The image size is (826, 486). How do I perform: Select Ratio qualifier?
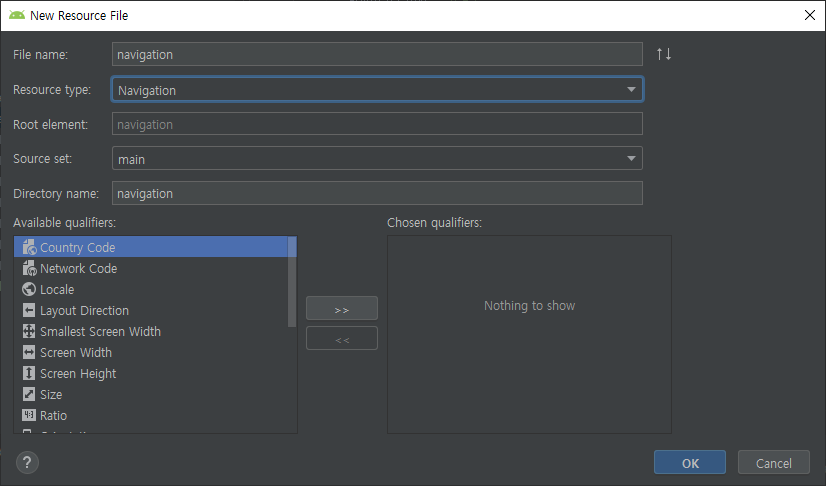pos(151,415)
